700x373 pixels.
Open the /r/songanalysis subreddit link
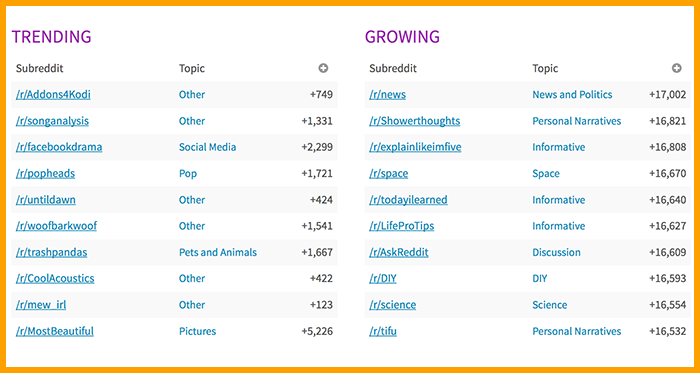coord(52,121)
